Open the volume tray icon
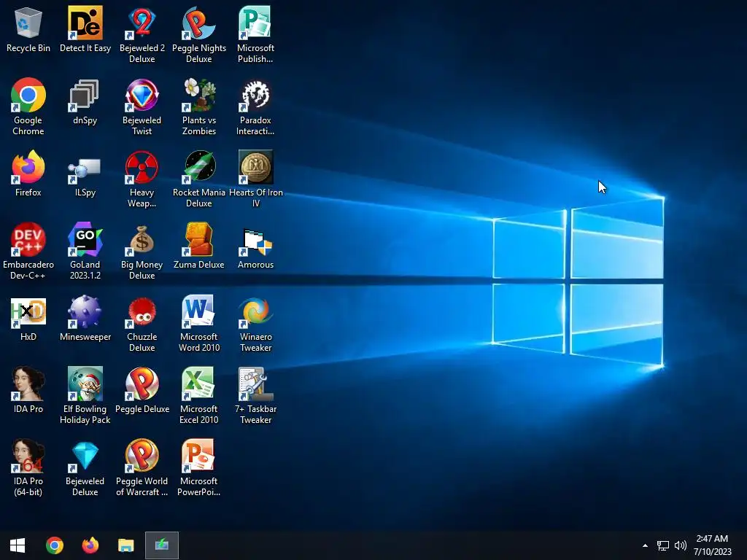Viewport: 747px width, 560px height. (x=681, y=545)
